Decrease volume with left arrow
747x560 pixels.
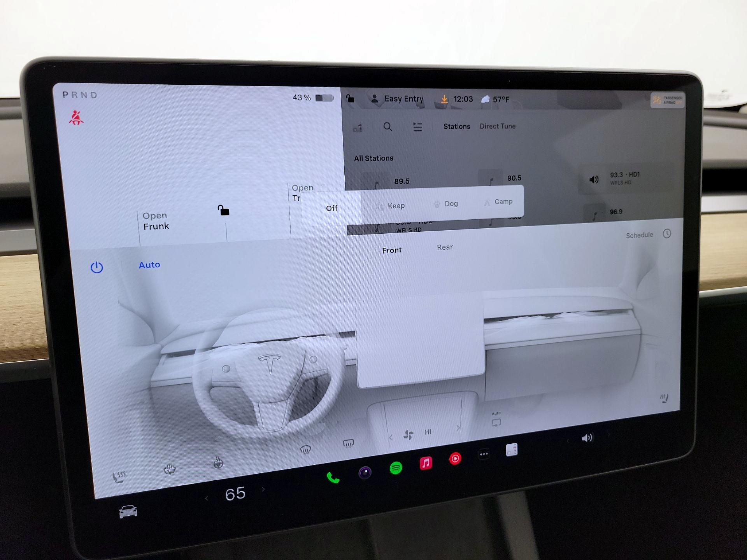(568, 441)
